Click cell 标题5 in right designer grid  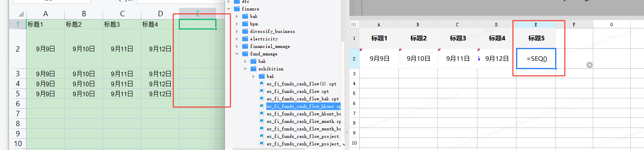536,38
